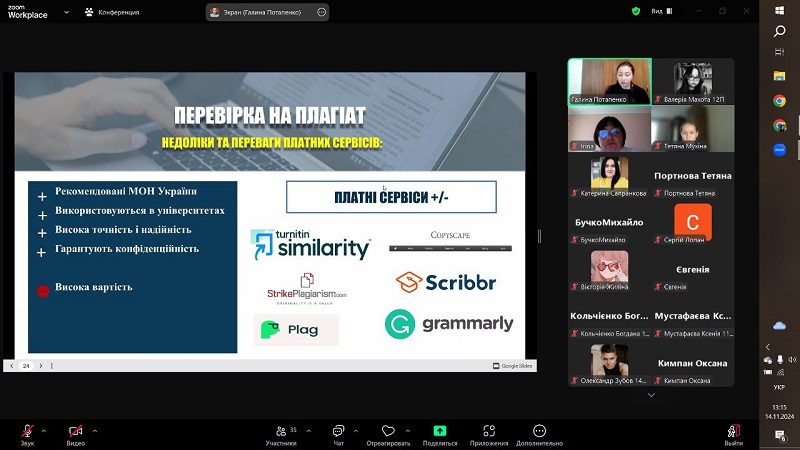This screenshot has width=800, height=450.
Task: Unmute microphone with Звук button
Action: 28,435
